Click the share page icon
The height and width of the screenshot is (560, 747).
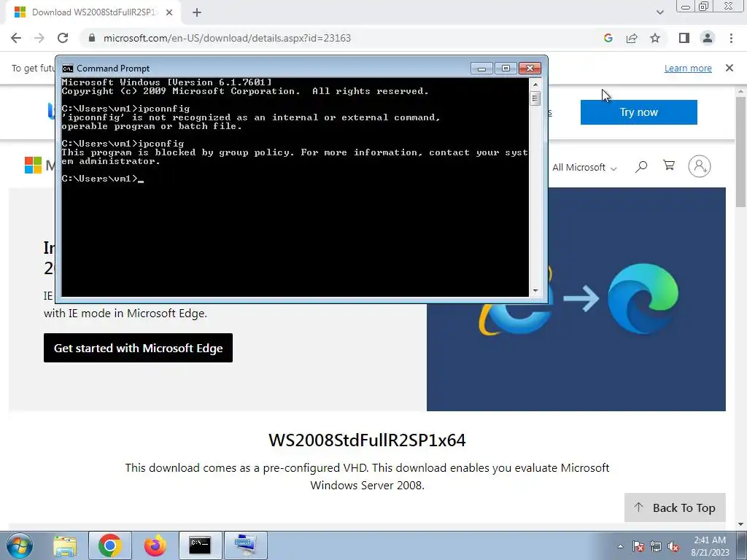[632, 38]
